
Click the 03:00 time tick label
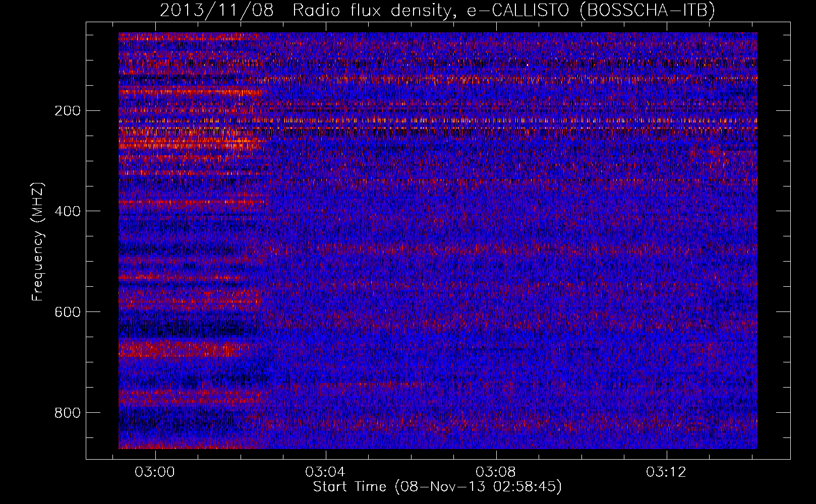pyautogui.click(x=155, y=472)
